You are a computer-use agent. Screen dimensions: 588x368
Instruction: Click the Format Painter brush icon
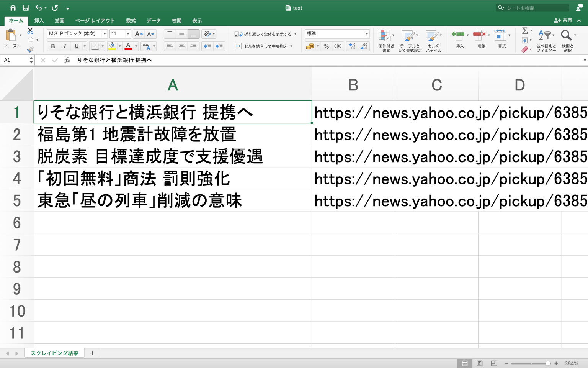[x=30, y=49]
